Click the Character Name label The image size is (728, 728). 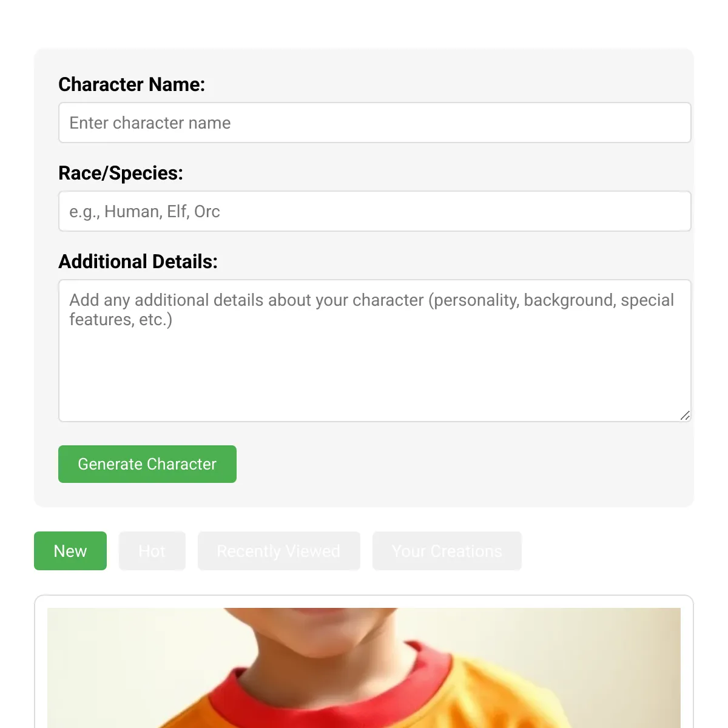tap(132, 84)
